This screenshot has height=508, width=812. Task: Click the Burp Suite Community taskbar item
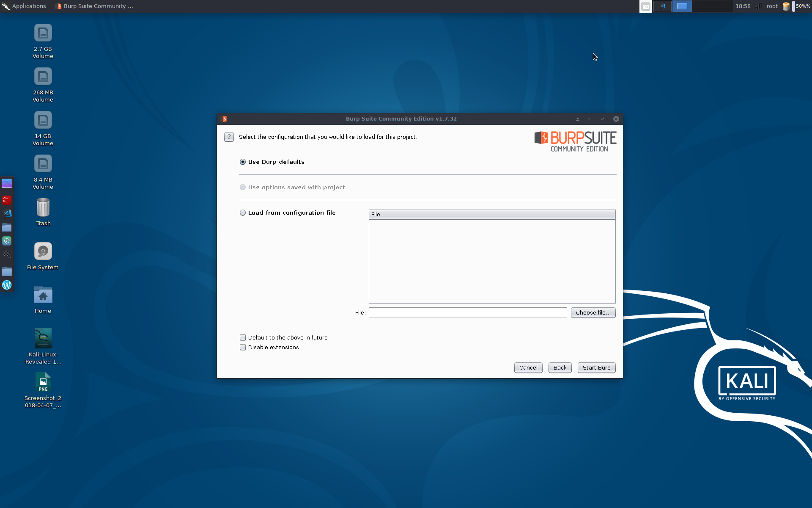point(94,6)
